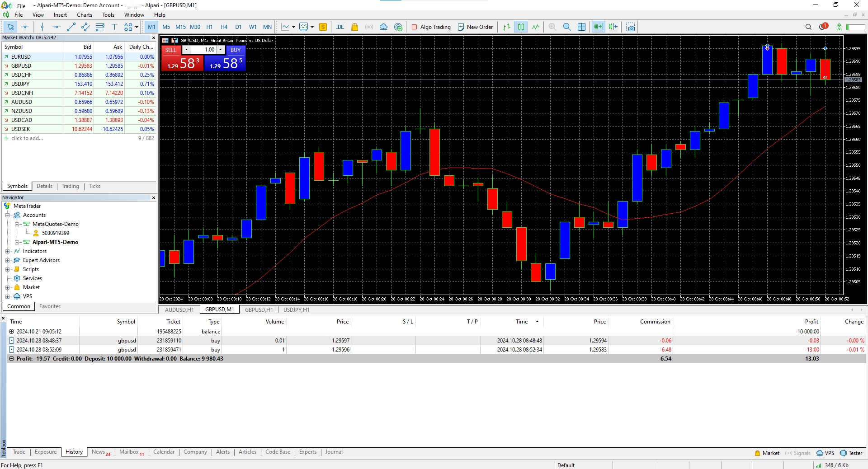Switch to the Favorites tab in Navigator
The height and width of the screenshot is (469, 868).
tap(50, 306)
